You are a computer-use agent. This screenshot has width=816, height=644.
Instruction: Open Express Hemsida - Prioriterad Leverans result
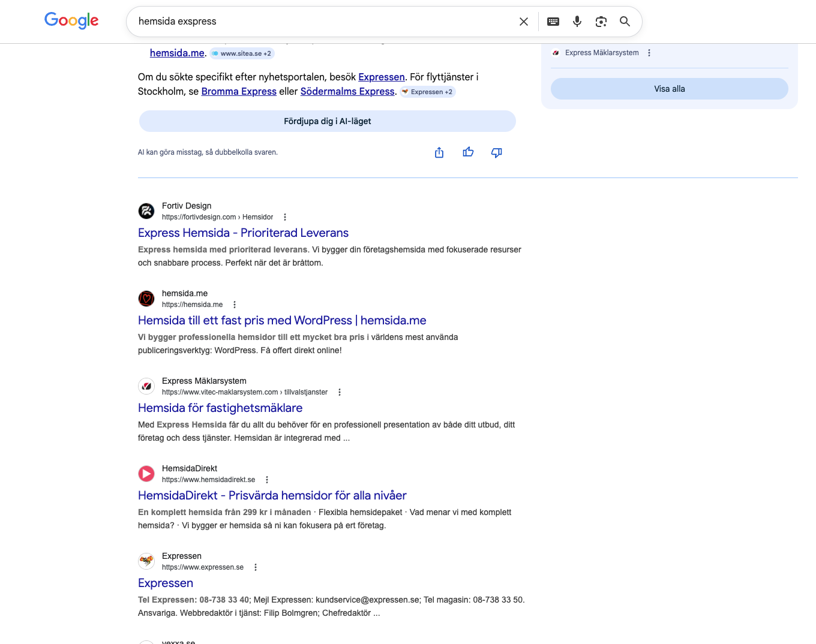click(243, 233)
